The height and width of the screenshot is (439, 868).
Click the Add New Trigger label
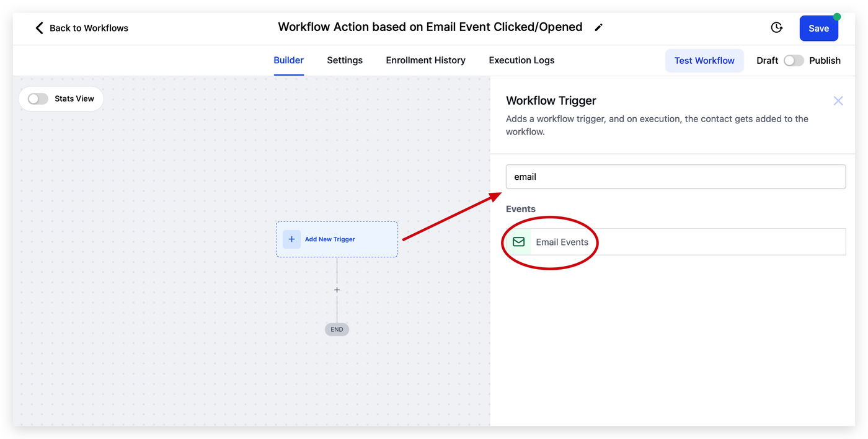[330, 239]
